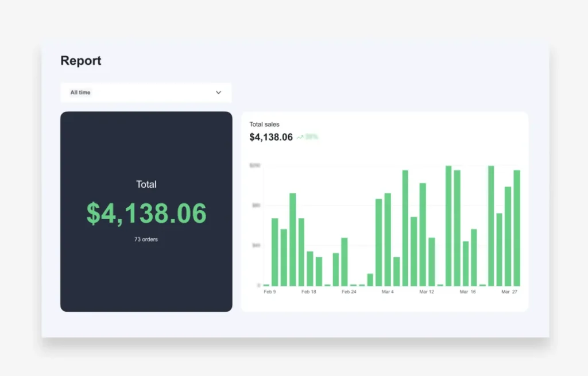The height and width of the screenshot is (376, 588).
Task: Select the Feb 18 axis label
Action: click(x=308, y=292)
